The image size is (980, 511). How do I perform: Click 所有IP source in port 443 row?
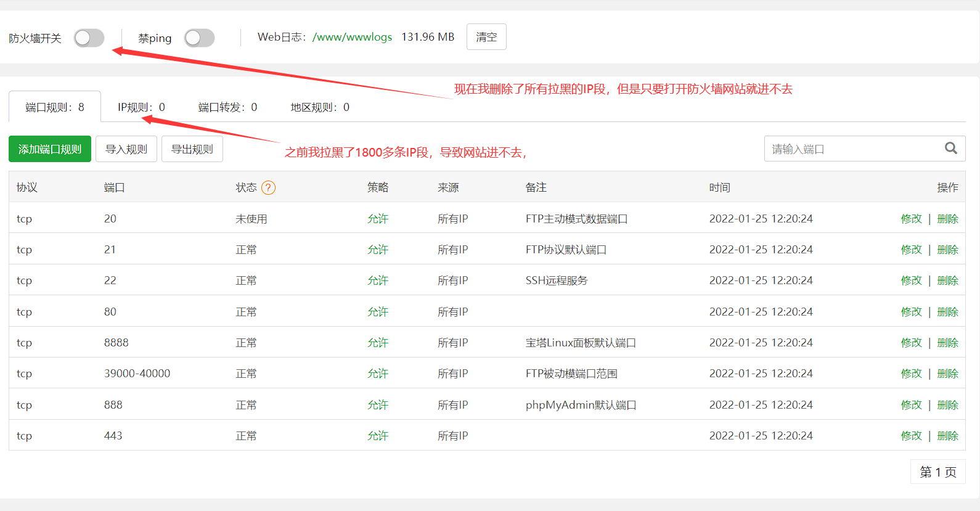point(453,436)
